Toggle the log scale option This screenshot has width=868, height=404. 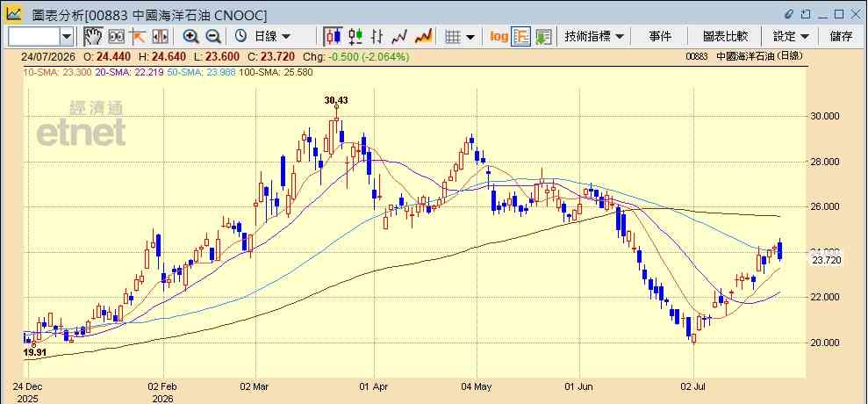[x=499, y=37]
